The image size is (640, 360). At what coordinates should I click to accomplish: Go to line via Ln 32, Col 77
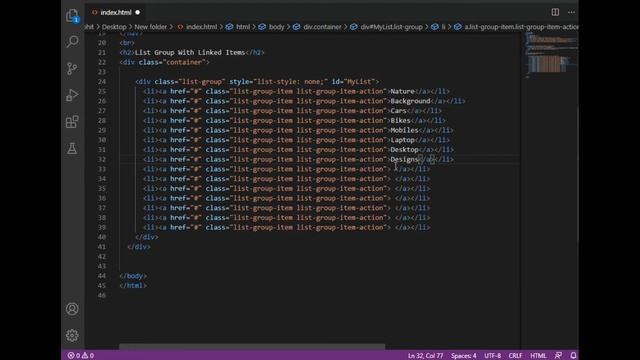425,356
